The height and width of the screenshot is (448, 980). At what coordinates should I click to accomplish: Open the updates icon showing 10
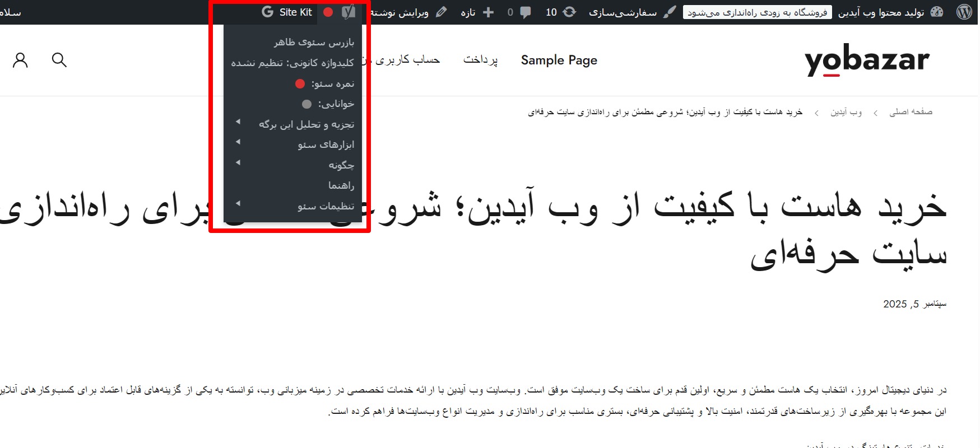click(569, 12)
